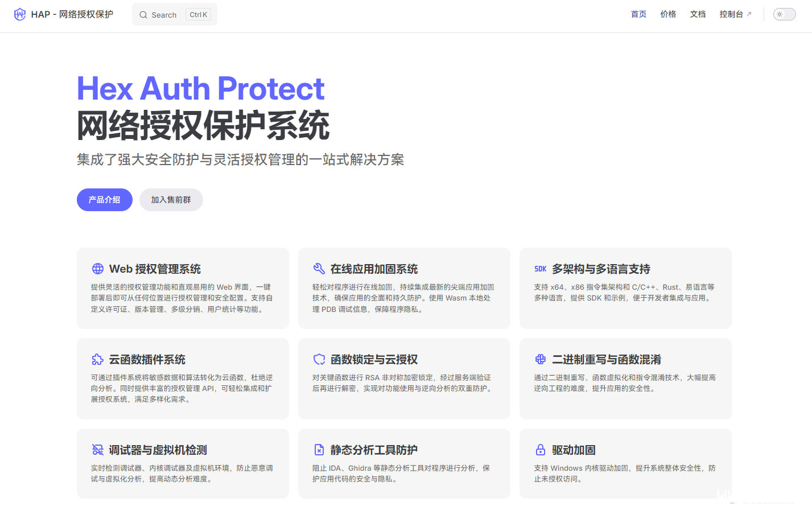Screen dimensions: 812x514
Task: Click the 函数锁定与云授权 card heading
Action: coord(374,359)
